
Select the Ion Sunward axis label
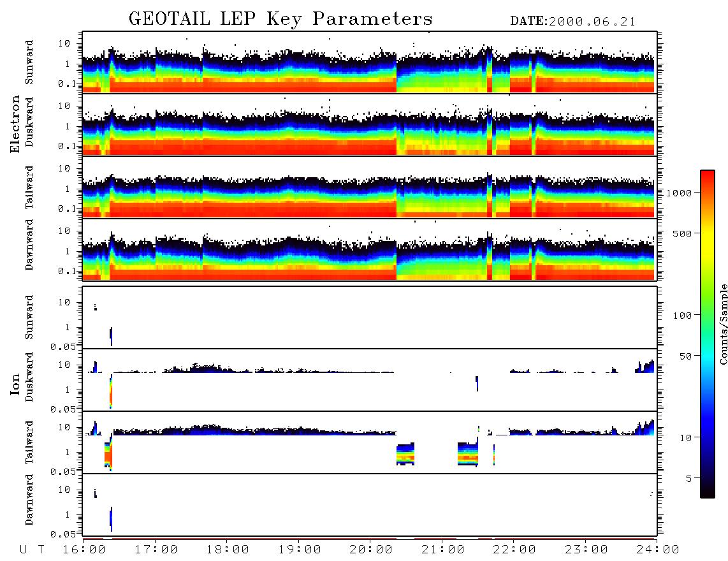pos(29,317)
